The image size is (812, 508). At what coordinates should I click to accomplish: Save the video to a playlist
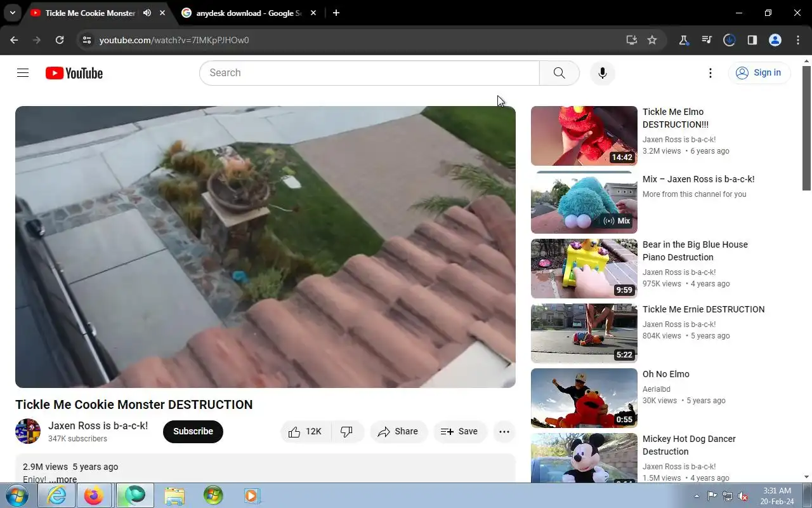pyautogui.click(x=460, y=432)
